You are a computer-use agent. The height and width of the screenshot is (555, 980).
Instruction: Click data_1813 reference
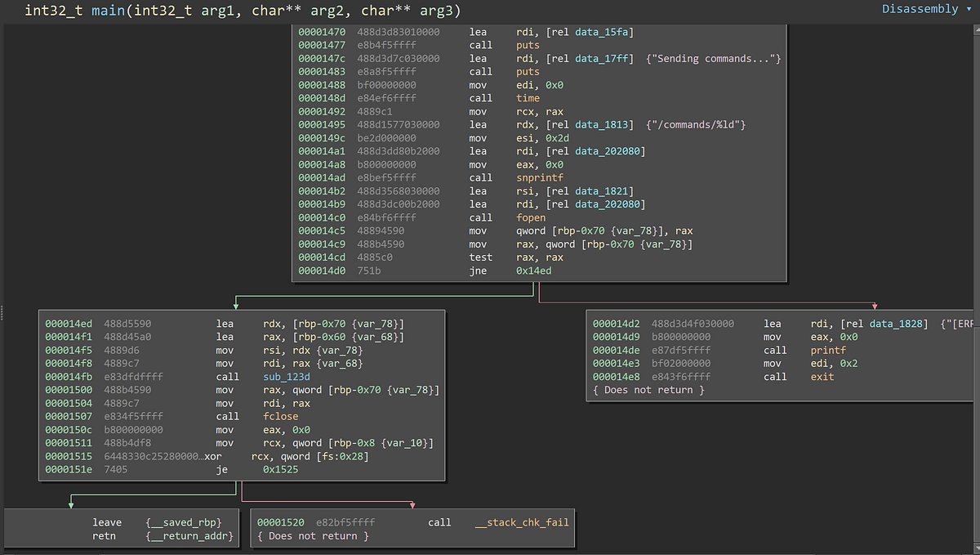tap(601, 124)
